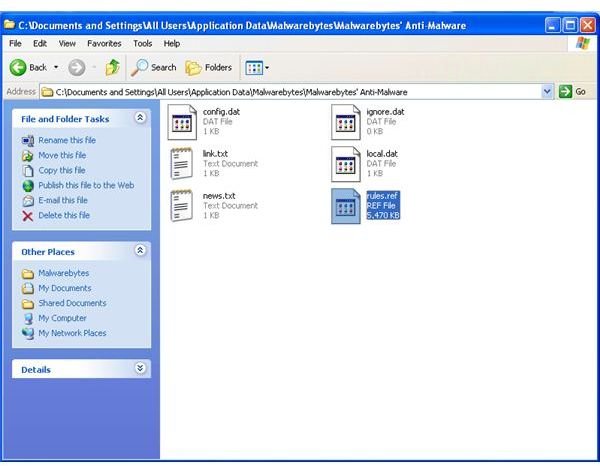Open My Documents link
Viewport: 600px width, 466px height.
tap(65, 288)
